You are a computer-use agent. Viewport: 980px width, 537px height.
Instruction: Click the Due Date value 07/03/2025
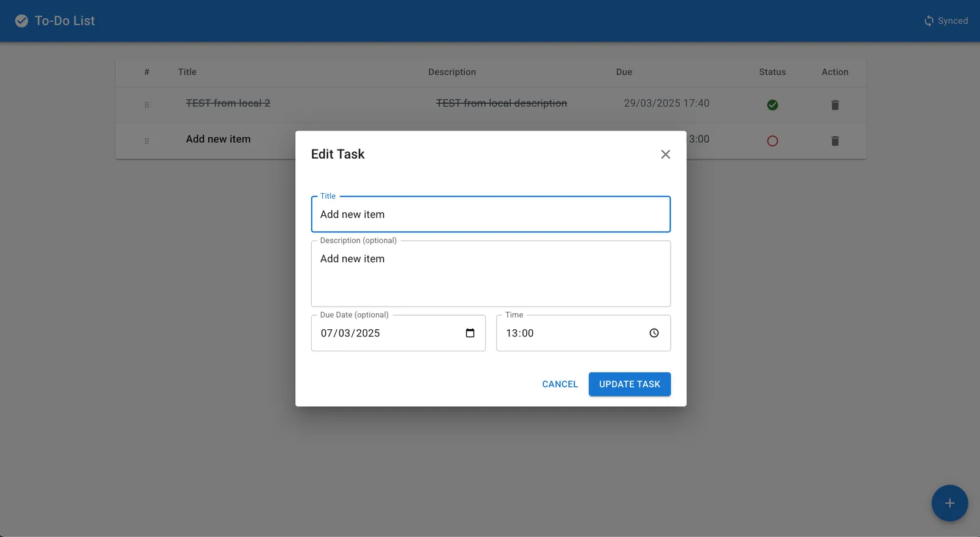[x=350, y=333]
